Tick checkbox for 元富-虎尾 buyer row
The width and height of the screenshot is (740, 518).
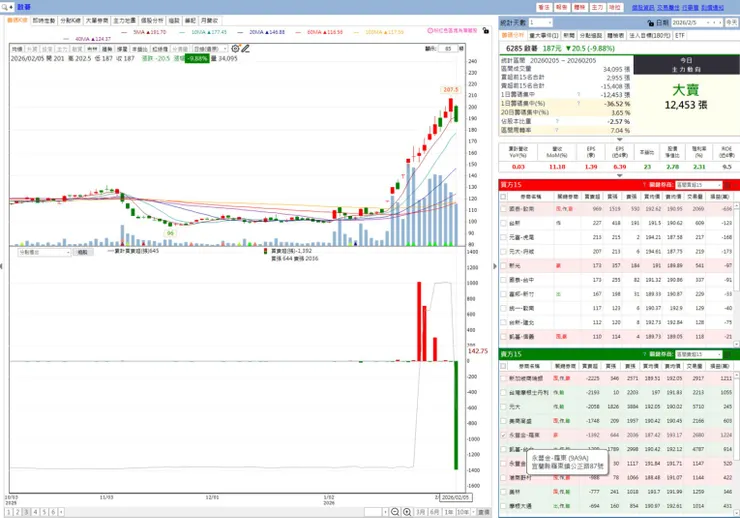[503, 237]
